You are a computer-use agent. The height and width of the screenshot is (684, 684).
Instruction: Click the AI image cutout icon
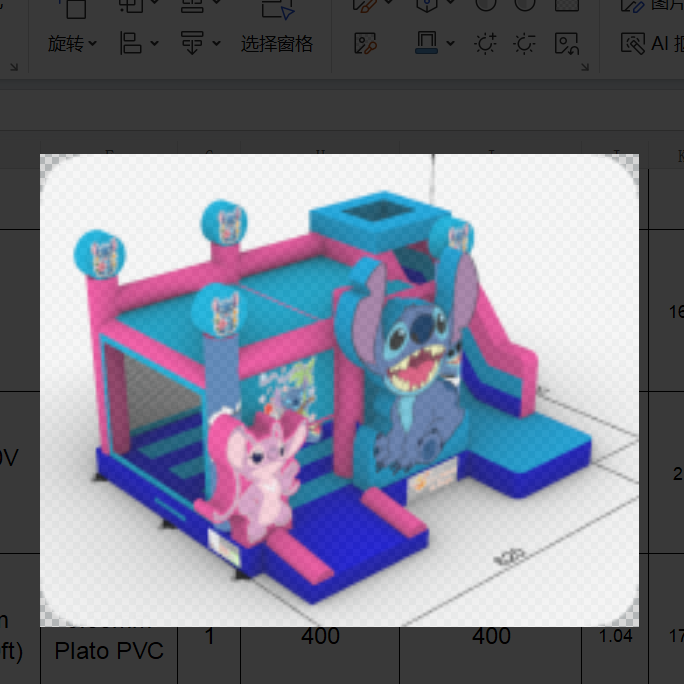point(633,44)
